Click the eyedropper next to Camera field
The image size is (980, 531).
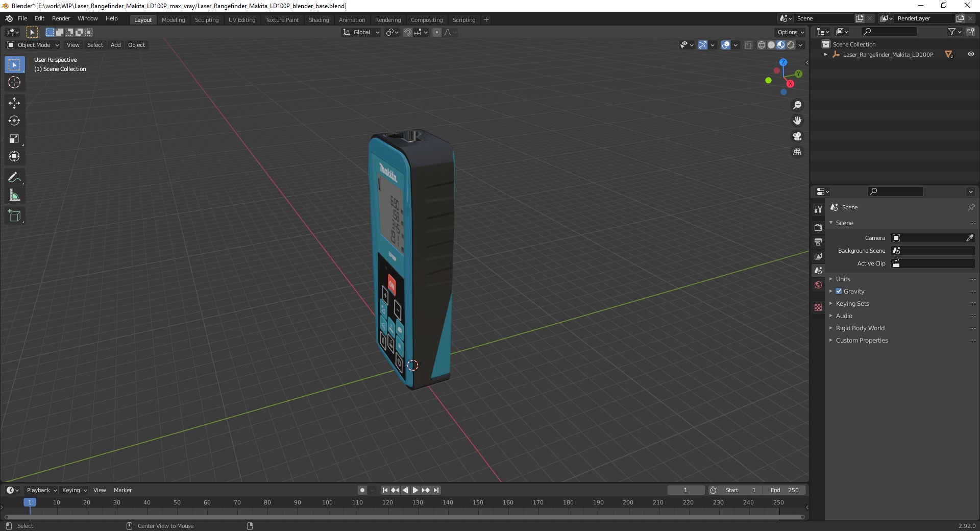(x=970, y=238)
